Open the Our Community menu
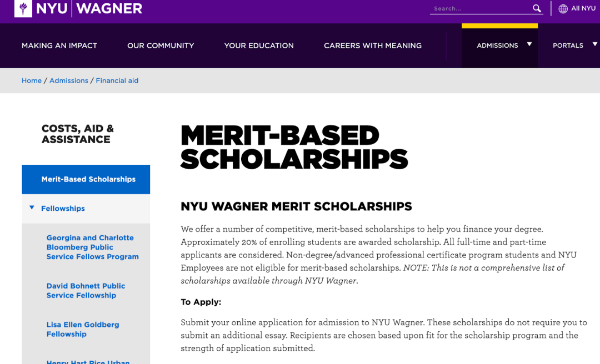The image size is (600, 364). point(161,46)
